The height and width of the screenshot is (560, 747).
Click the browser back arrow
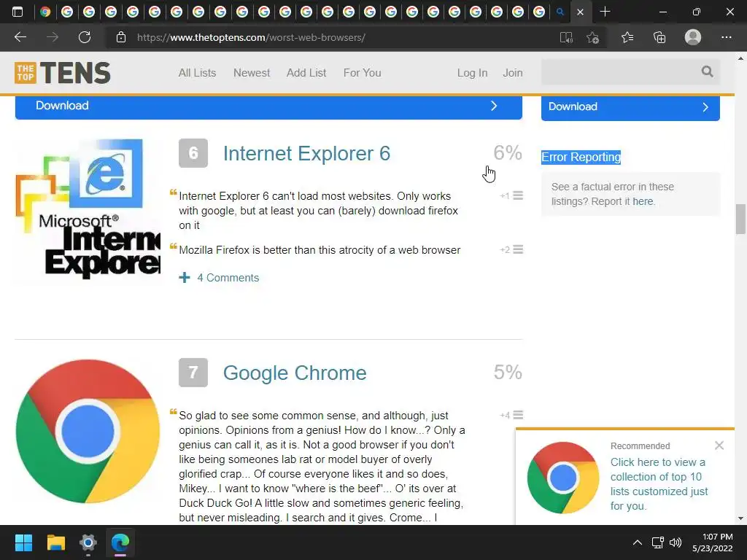[x=20, y=37]
